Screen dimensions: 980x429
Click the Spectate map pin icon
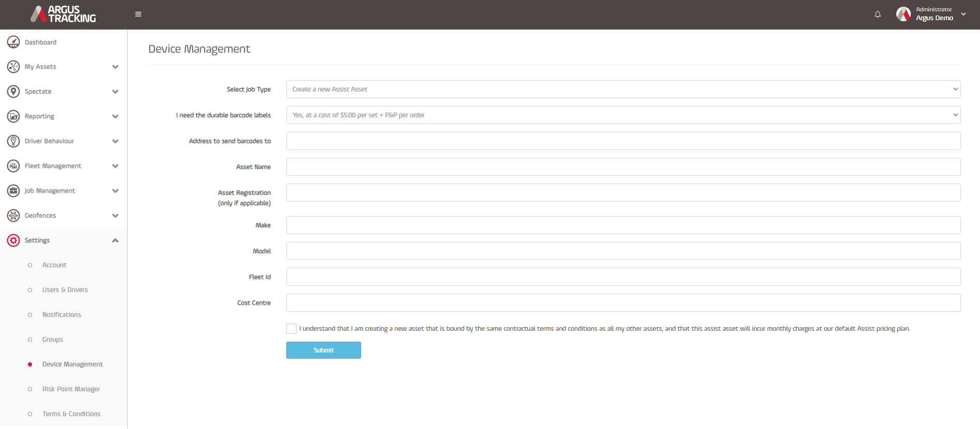[13, 91]
